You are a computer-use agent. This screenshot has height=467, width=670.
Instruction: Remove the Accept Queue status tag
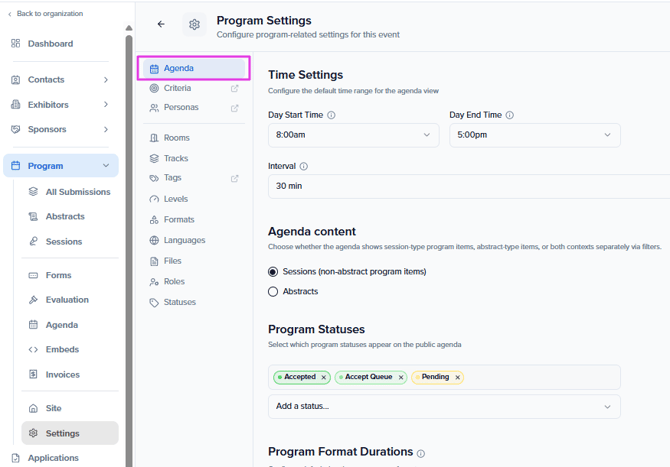[x=401, y=377]
